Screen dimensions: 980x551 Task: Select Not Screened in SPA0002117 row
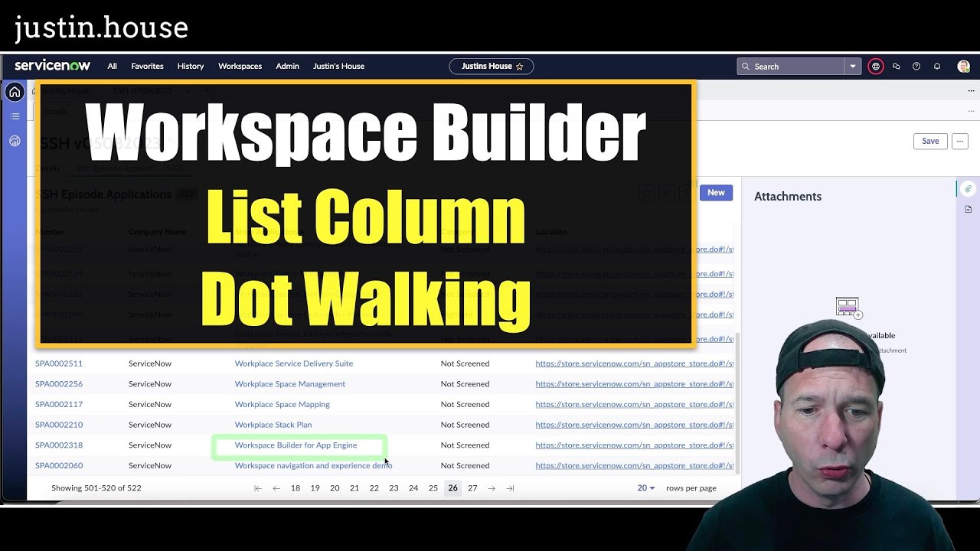pyautogui.click(x=465, y=404)
